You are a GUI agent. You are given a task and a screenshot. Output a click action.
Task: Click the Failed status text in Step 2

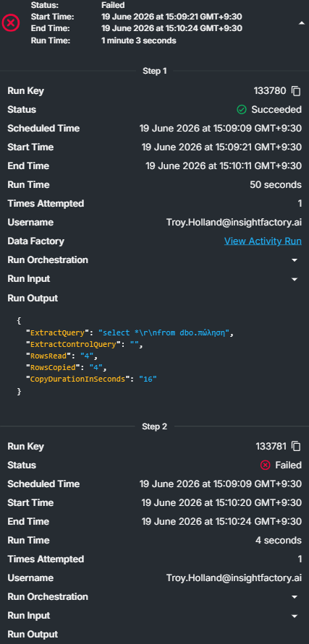coord(289,465)
